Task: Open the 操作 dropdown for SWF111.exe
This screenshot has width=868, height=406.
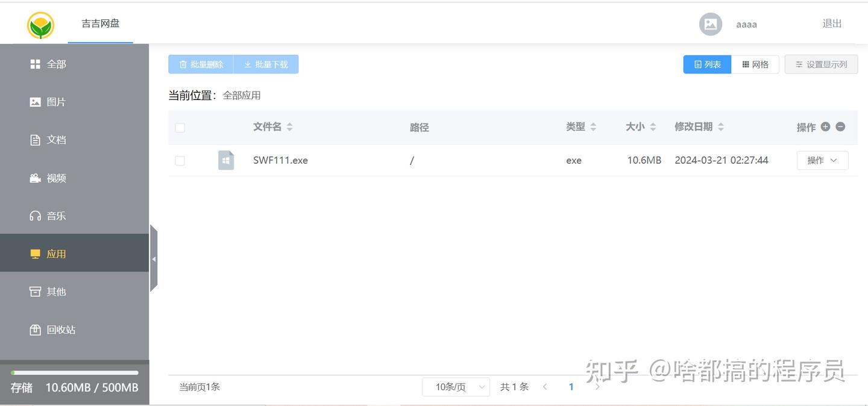Action: [822, 160]
